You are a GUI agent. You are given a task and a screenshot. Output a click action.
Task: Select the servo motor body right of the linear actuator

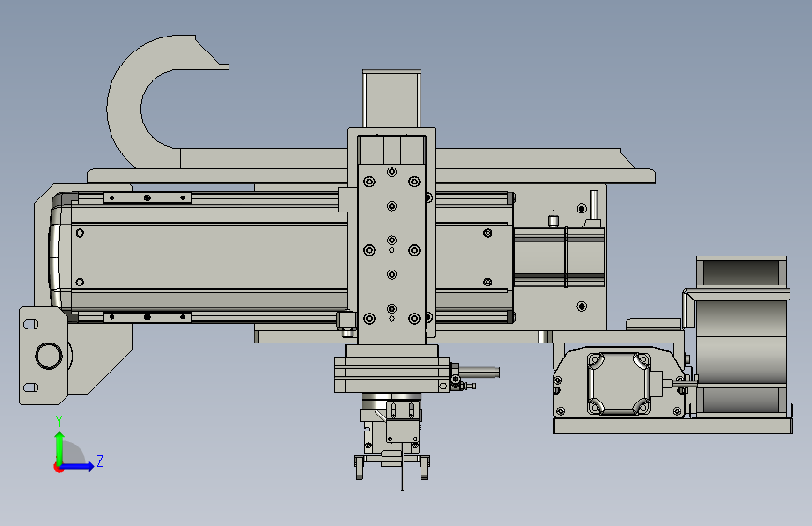coord(559,257)
